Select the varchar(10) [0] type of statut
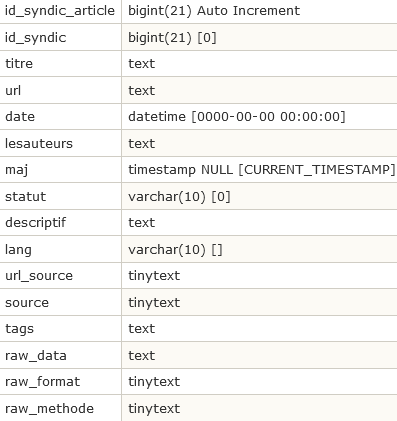 179,196
